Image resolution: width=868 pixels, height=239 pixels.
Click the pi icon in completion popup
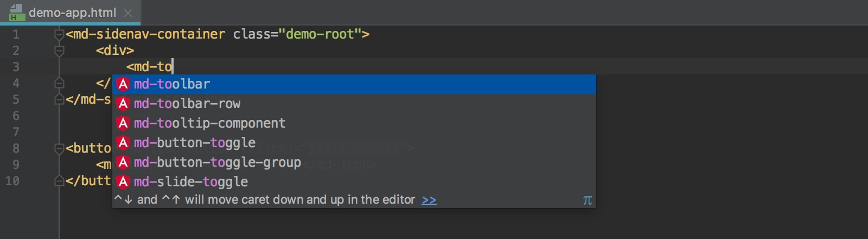587,200
